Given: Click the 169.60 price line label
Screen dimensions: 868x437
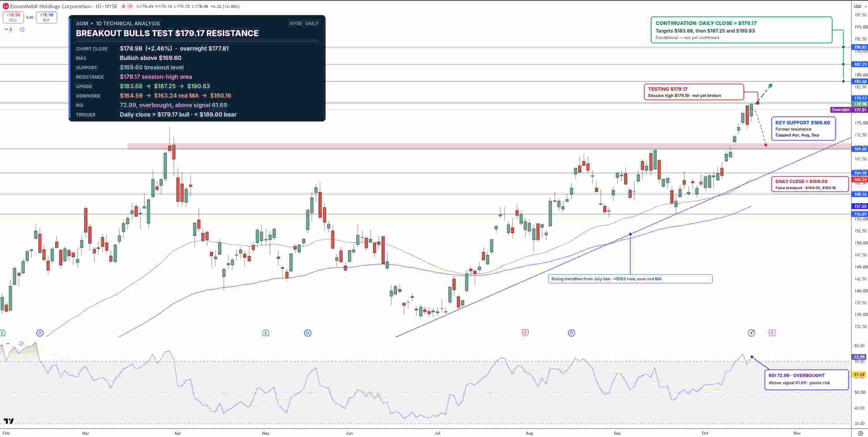Looking at the screenshot, I should pyautogui.click(x=860, y=149).
